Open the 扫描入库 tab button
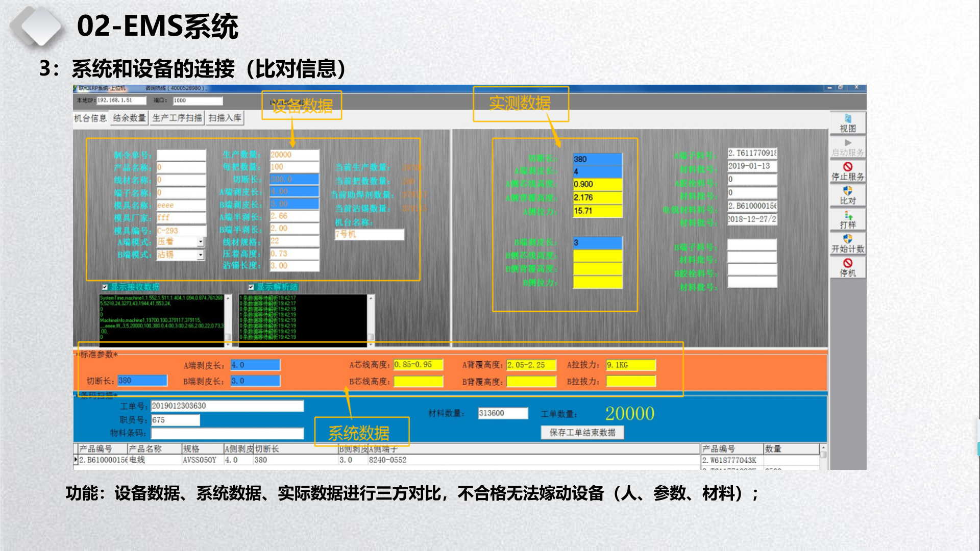This screenshot has width=980, height=551. pyautogui.click(x=225, y=118)
